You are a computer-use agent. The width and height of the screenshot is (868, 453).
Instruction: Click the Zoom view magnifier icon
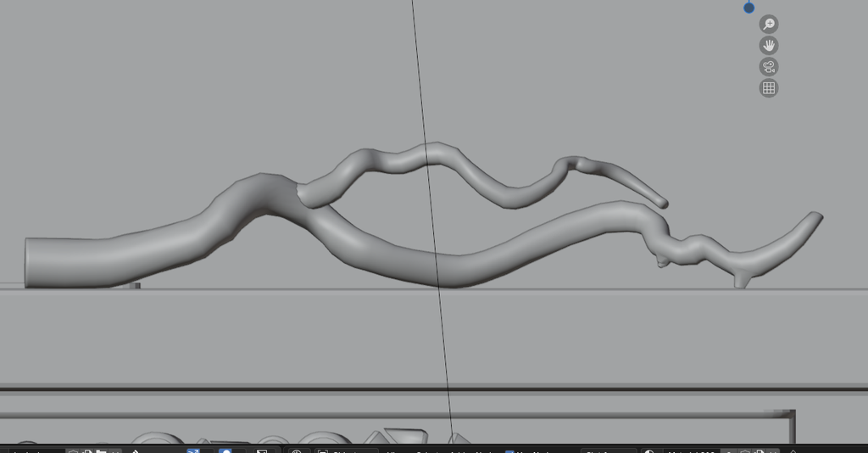point(769,24)
